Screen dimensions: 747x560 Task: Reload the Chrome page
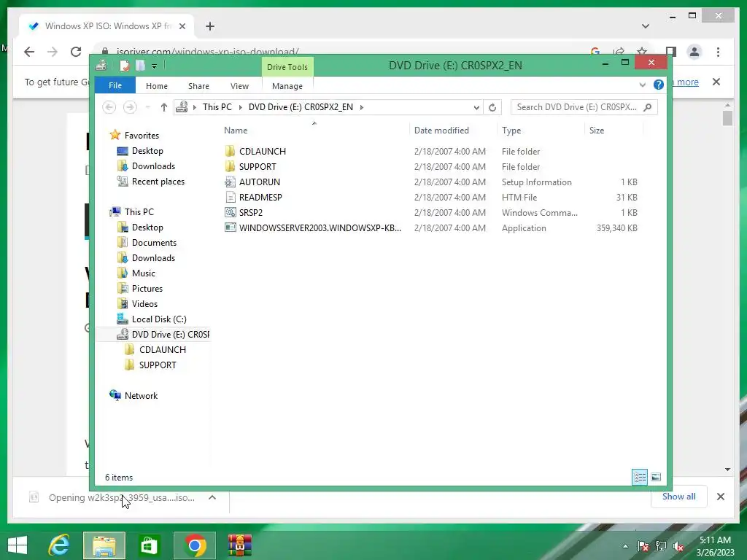coord(76,52)
